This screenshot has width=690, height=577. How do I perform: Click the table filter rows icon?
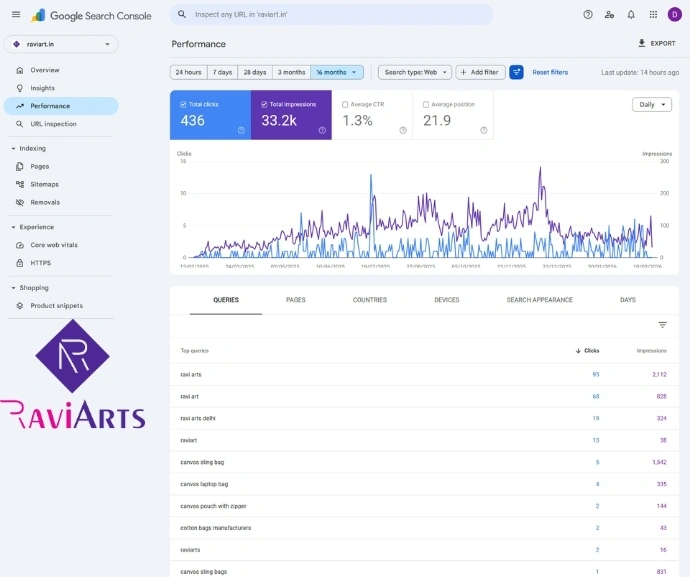click(662, 325)
